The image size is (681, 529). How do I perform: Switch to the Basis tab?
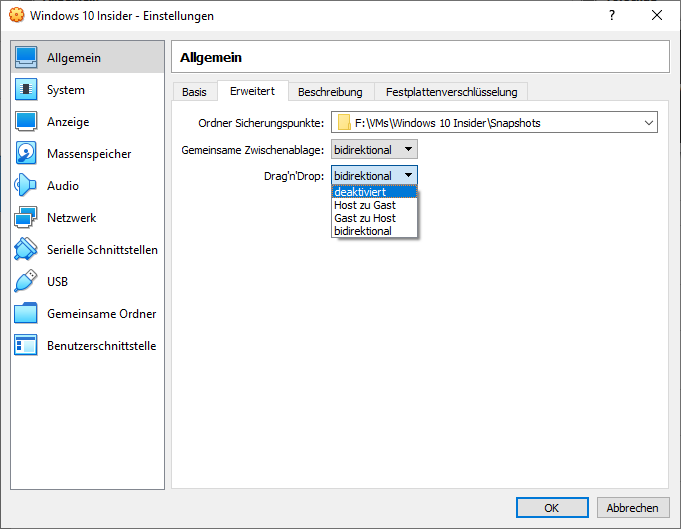pos(194,92)
